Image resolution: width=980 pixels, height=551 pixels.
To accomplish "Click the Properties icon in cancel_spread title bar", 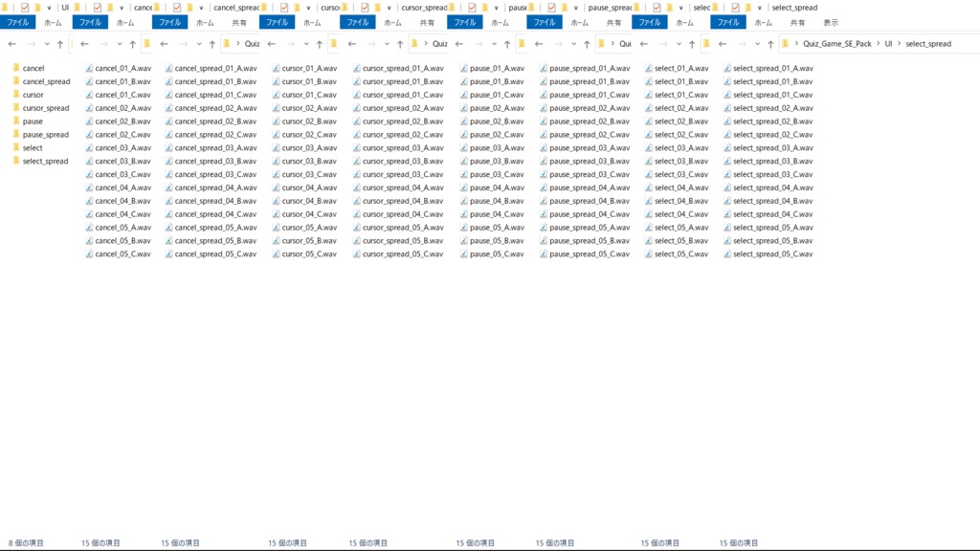I will pos(177,8).
